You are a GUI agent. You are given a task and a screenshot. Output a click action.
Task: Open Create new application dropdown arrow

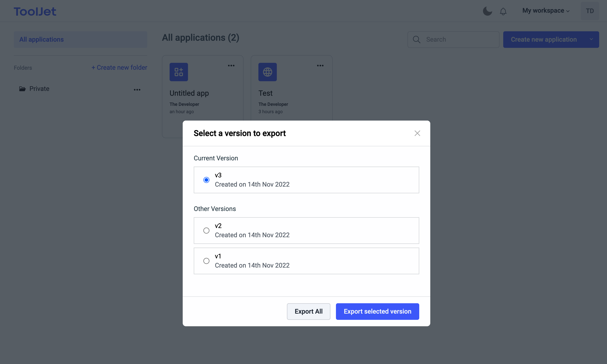591,39
